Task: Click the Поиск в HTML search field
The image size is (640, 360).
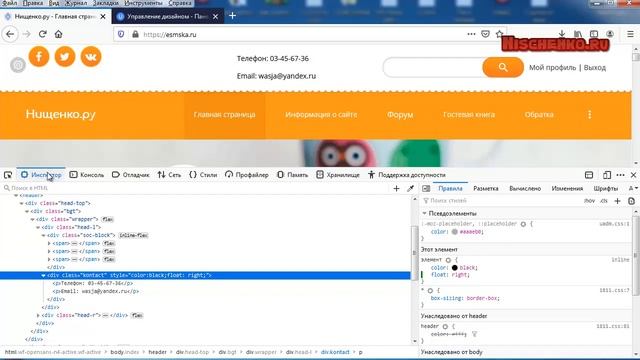Action: click(196, 188)
